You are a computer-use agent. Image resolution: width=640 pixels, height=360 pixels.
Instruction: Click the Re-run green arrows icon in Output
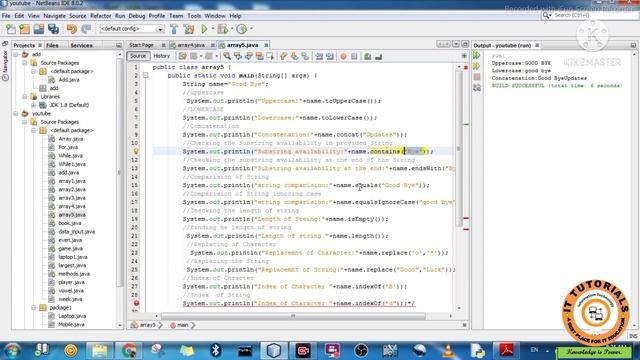pyautogui.click(x=477, y=56)
